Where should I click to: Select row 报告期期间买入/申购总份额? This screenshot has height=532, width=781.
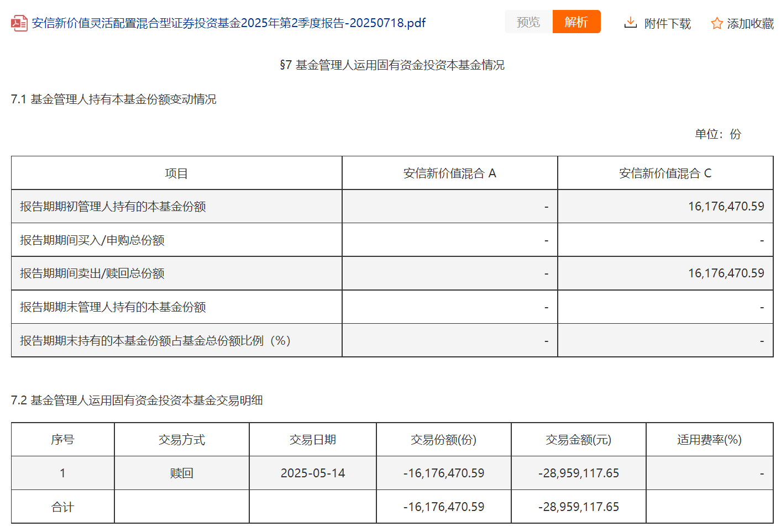click(x=392, y=240)
